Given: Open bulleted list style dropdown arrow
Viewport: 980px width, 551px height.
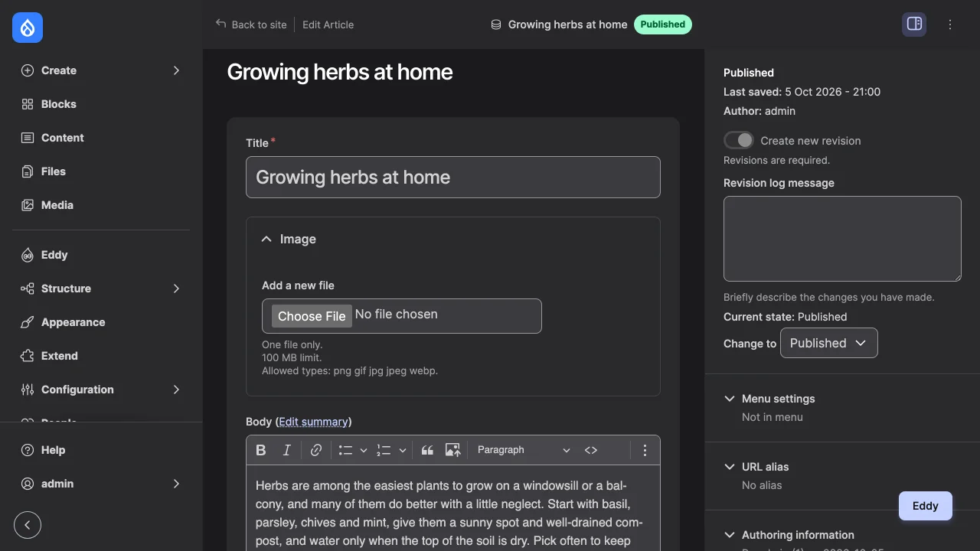Looking at the screenshot, I should coord(364,450).
